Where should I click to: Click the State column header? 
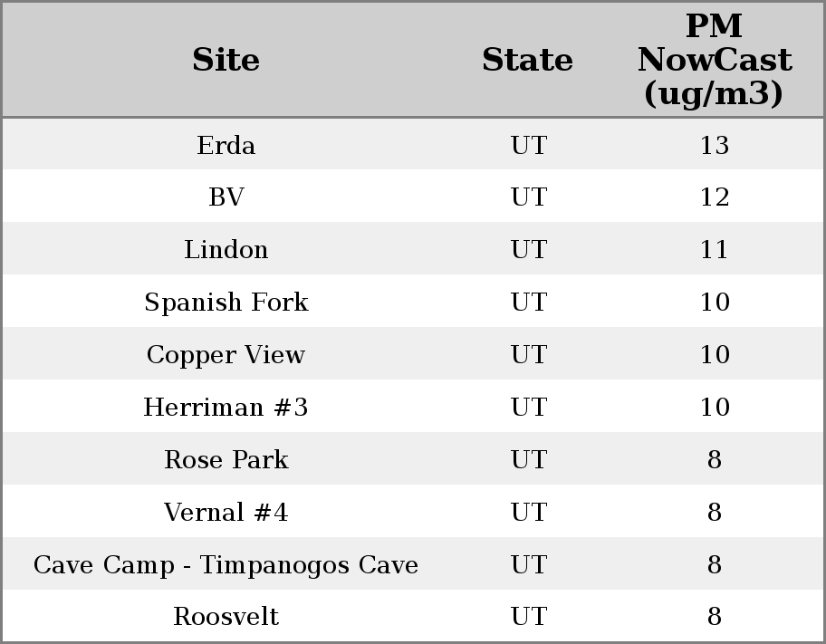(x=527, y=60)
